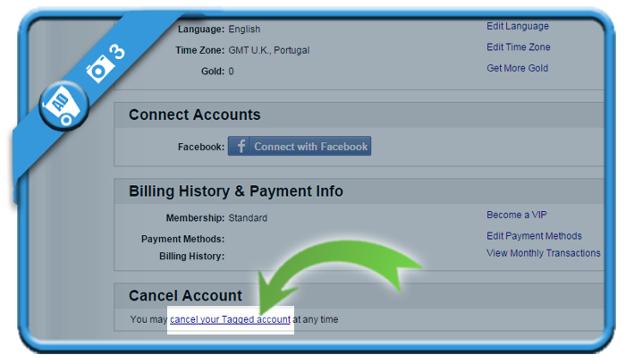Image resolution: width=626 pixels, height=364 pixels.
Task: Open the Edit Time Zone link
Action: [x=518, y=47]
